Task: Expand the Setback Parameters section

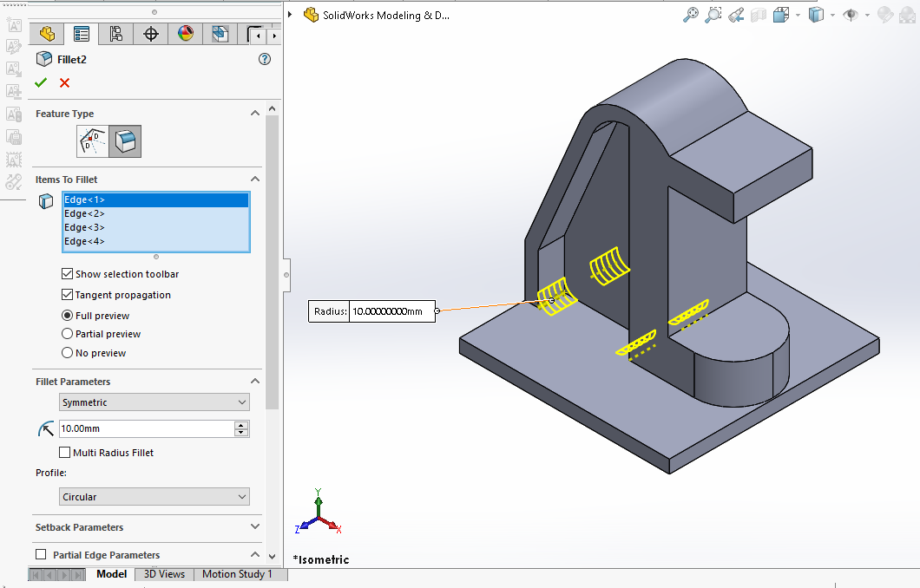Action: [x=255, y=527]
